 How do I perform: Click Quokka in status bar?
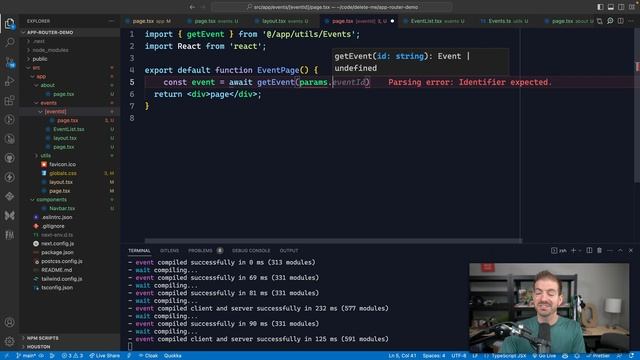click(x=173, y=356)
